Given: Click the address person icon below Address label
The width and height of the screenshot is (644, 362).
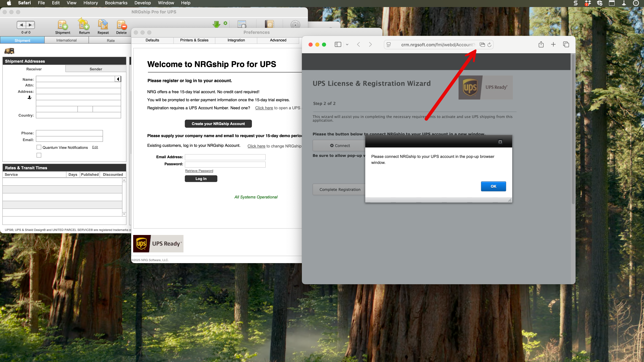Looking at the screenshot, I should coord(30,97).
